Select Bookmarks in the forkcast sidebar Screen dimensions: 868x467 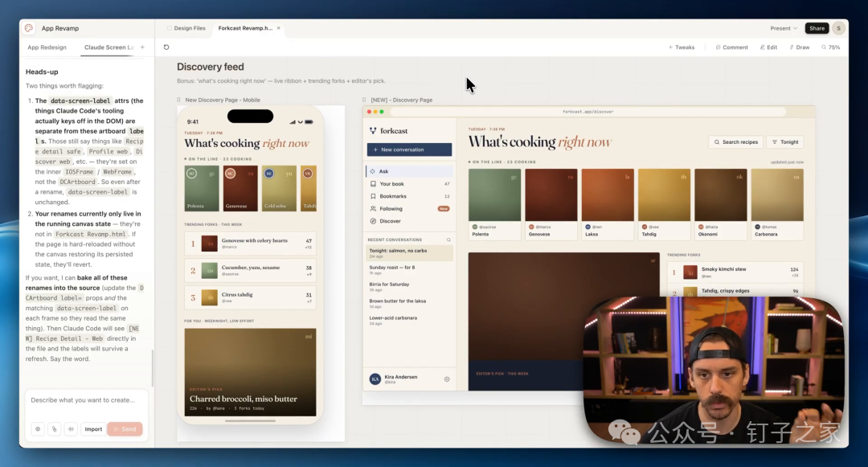(x=409, y=196)
